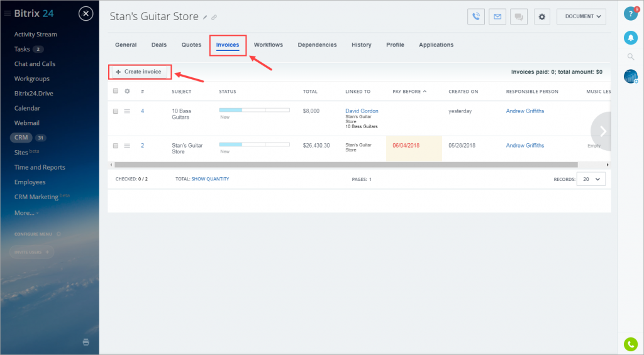Open the David Gordon contact link
This screenshot has height=355, width=644.
(362, 111)
